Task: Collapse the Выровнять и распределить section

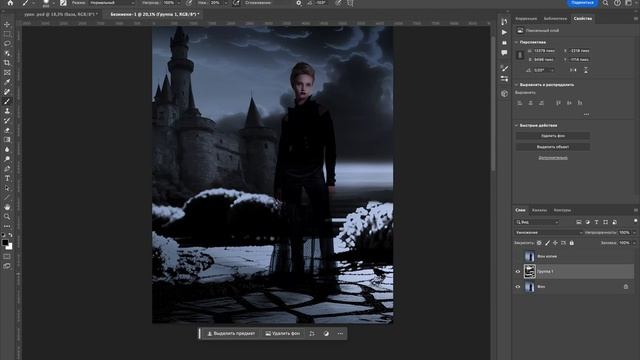Action: [x=516, y=85]
